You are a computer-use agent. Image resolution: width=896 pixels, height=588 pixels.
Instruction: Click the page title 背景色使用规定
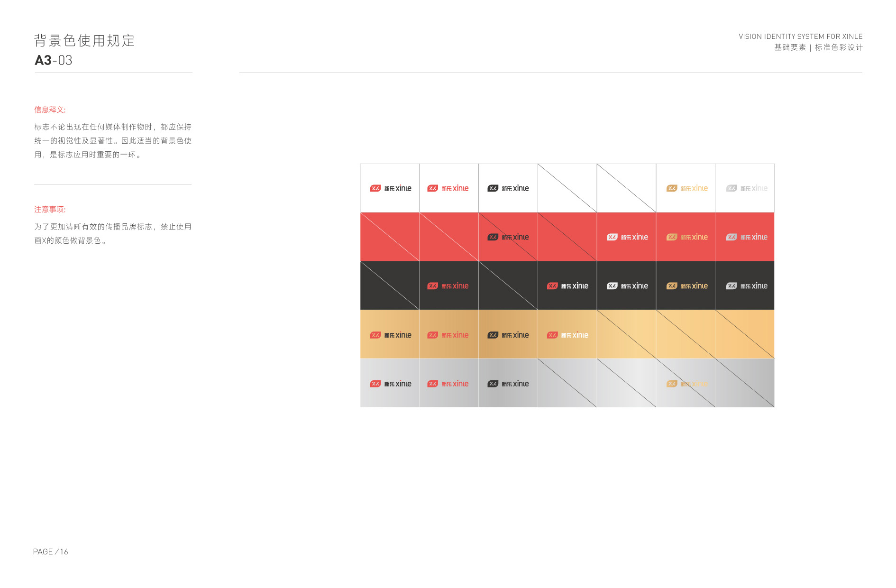click(x=84, y=41)
